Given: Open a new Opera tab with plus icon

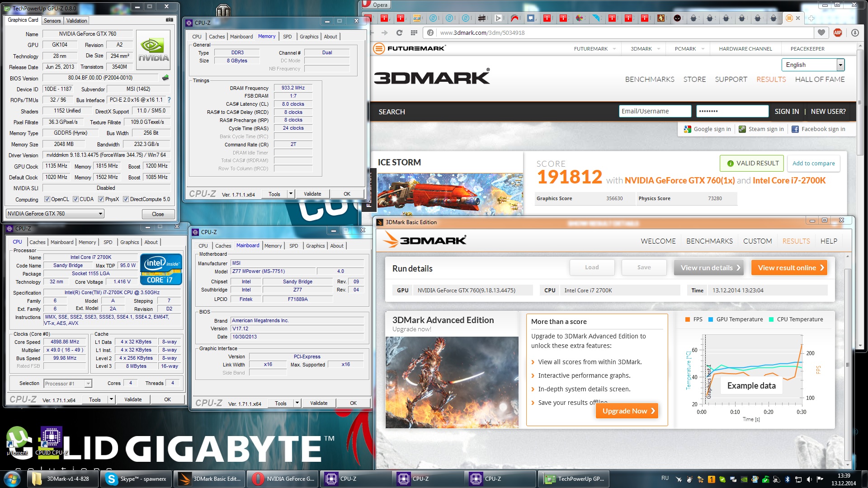Looking at the screenshot, I should 811,18.
